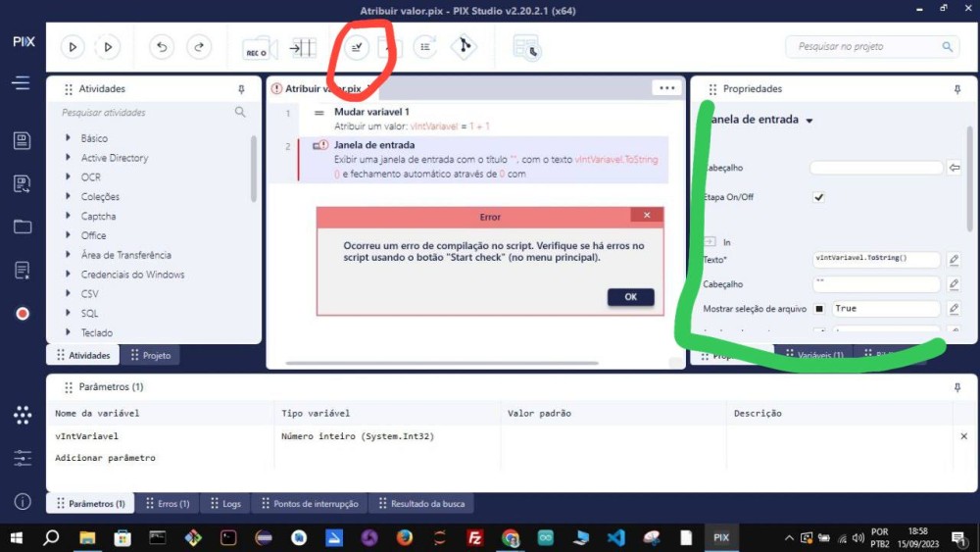980x552 pixels.
Task: Click the Save icon in left sidebar
Action: pyautogui.click(x=22, y=140)
